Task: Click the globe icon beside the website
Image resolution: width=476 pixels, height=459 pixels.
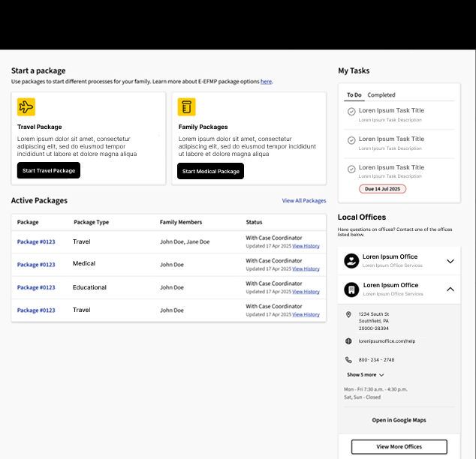Action: [348, 341]
